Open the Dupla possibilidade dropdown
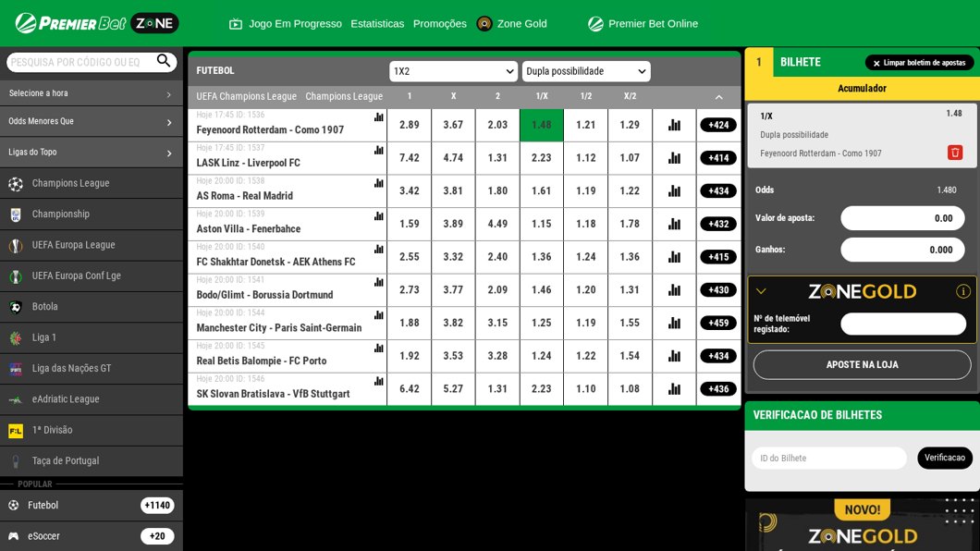Image resolution: width=980 pixels, height=551 pixels. pos(585,71)
